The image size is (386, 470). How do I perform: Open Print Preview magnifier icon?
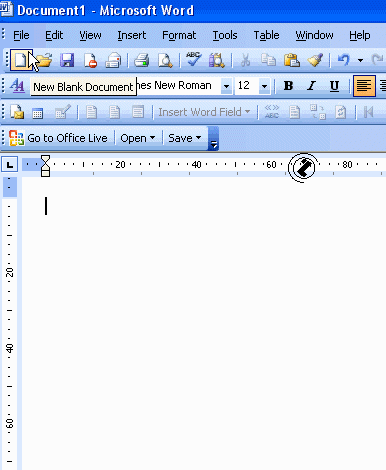point(165,60)
